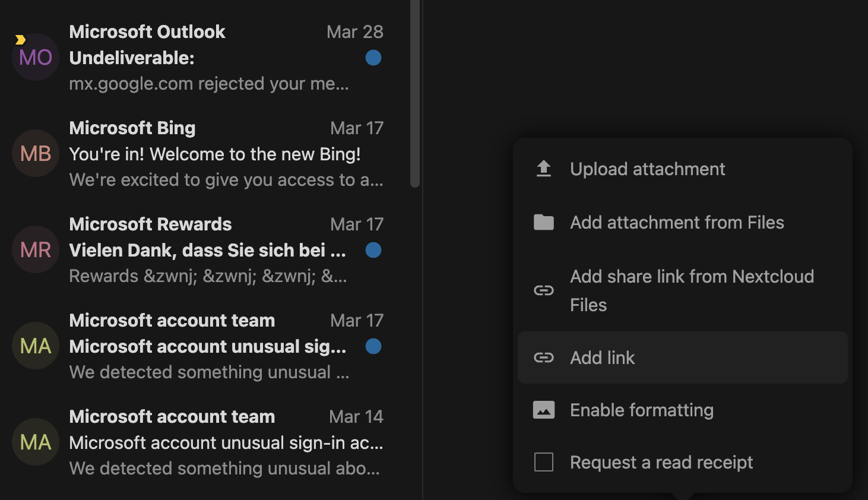This screenshot has width=868, height=500.
Task: Click the image icon beside Enable formatting
Action: 544,410
